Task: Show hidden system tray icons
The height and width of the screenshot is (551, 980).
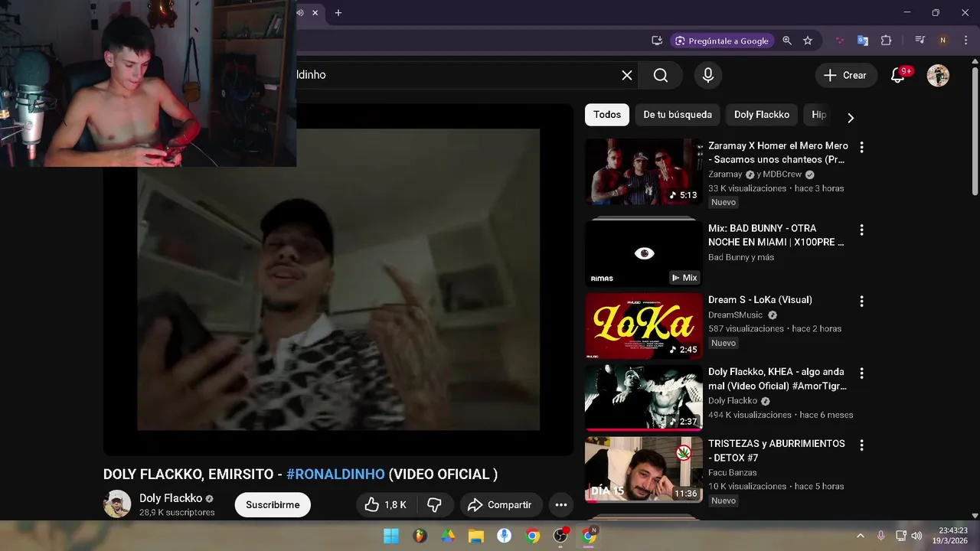Action: tap(860, 536)
